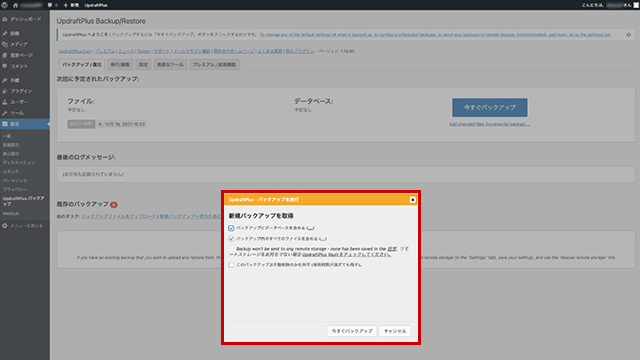This screenshot has width=640, height=360.
Task: Click 今すぐバックアップ button inside the dialog
Action: (352, 331)
